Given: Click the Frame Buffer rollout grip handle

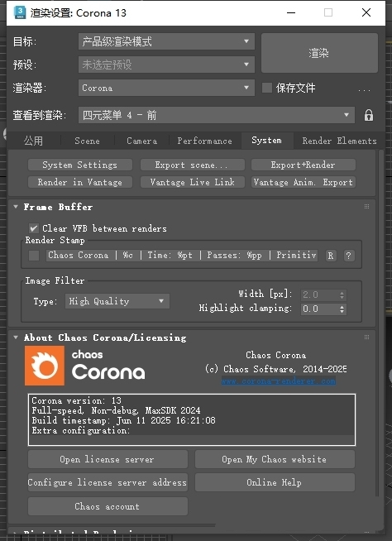Looking at the screenshot, I should click(x=367, y=206).
